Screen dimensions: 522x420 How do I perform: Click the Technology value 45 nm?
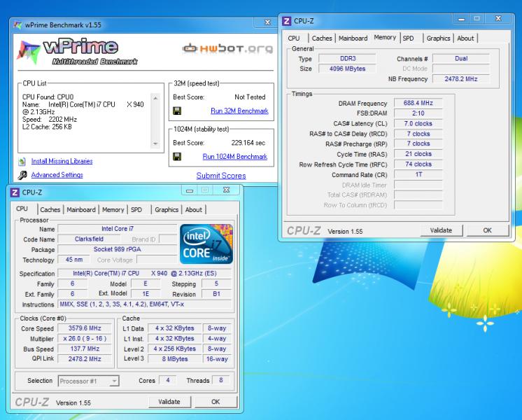(x=74, y=260)
